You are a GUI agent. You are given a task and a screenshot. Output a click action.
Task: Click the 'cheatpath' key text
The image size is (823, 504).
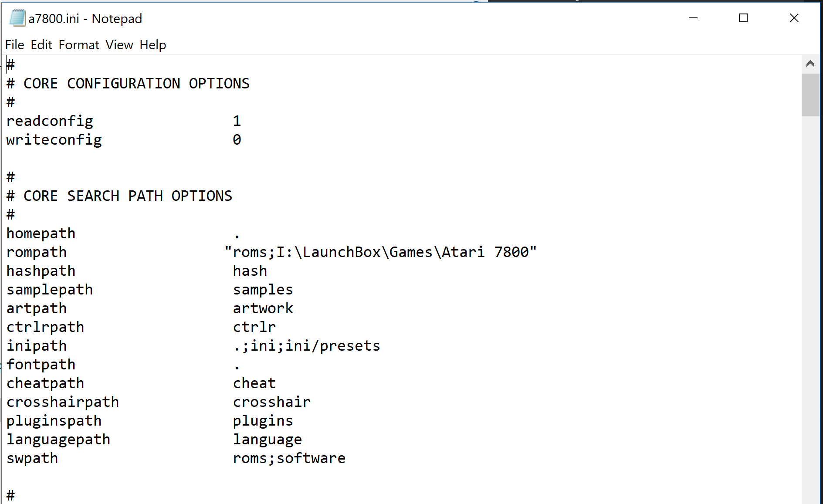45,383
